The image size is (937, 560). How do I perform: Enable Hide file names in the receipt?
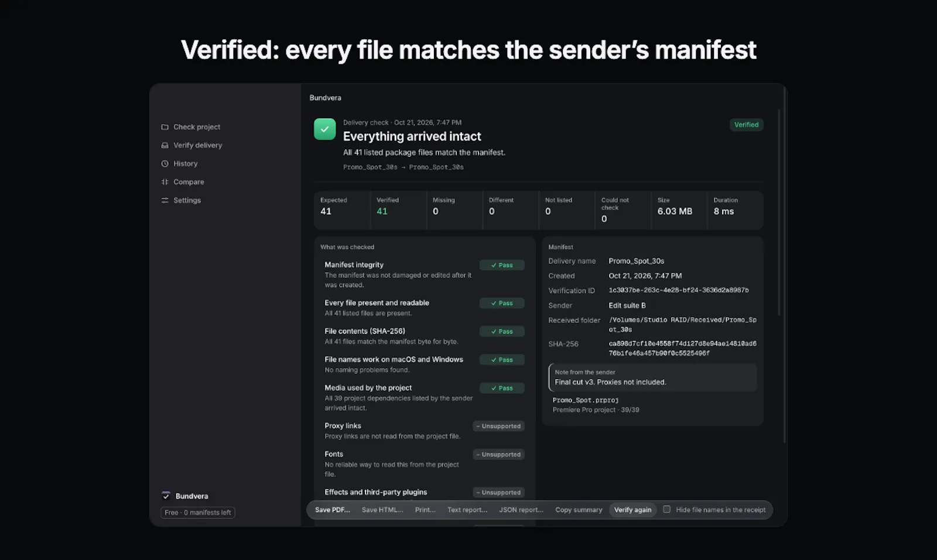point(666,509)
